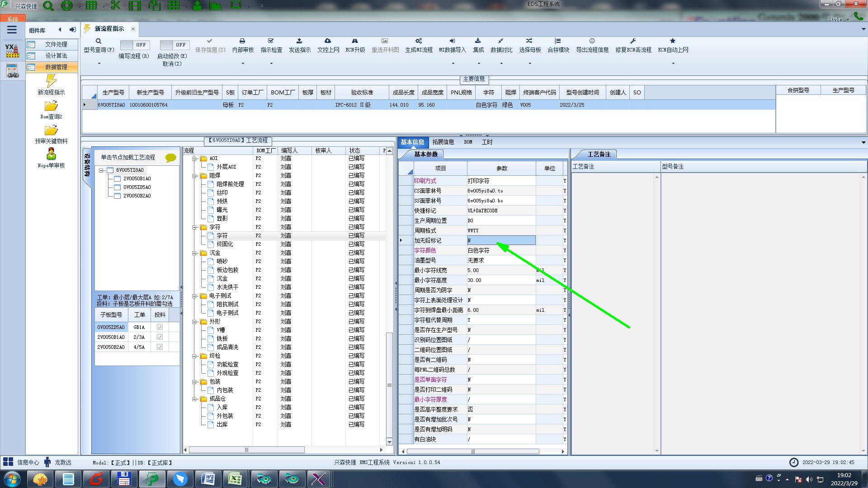Open dropdown arrow under 型号查询
This screenshot has width=868, height=488.
pyautogui.click(x=99, y=63)
